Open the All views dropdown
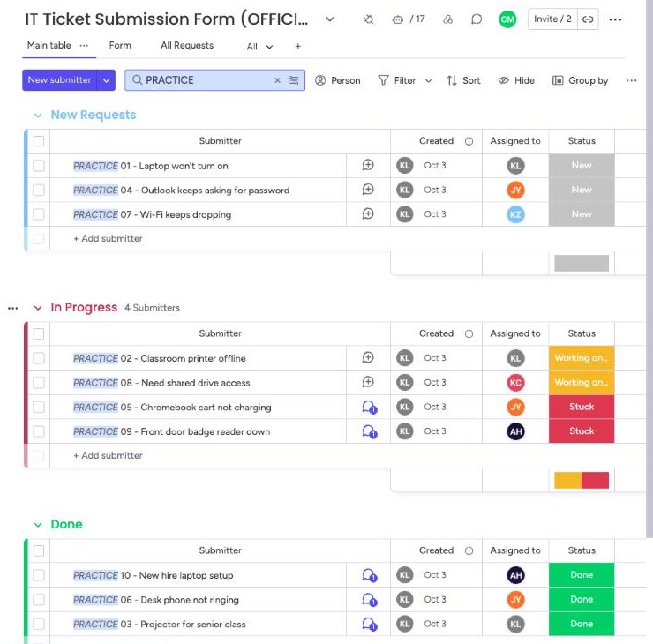 [x=259, y=47]
